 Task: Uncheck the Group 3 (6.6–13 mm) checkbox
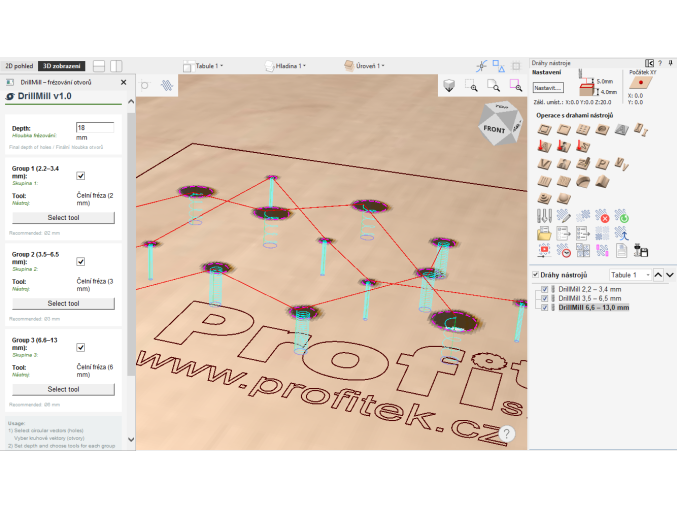click(80, 348)
